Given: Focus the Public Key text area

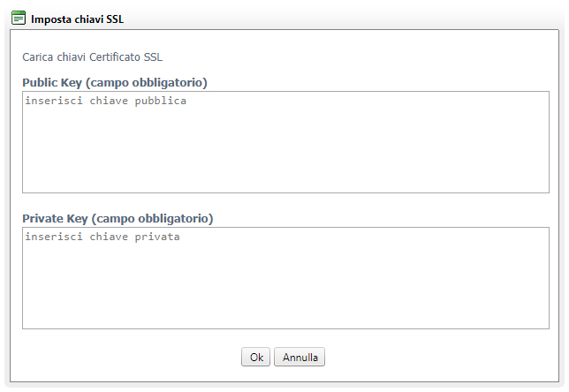Looking at the screenshot, I should coord(285,142).
